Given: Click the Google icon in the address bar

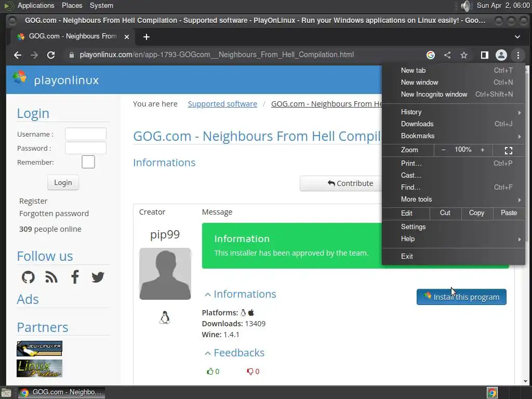Looking at the screenshot, I should coord(431,55).
